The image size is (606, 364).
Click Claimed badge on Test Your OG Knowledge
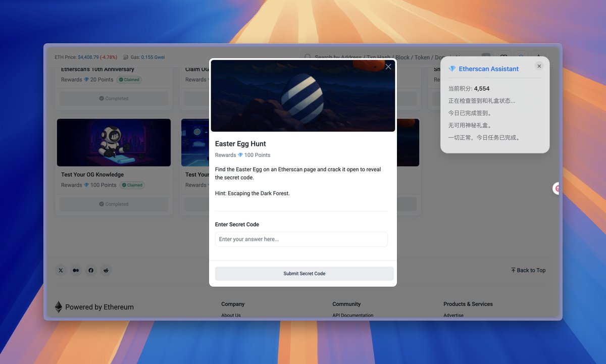[x=132, y=185]
